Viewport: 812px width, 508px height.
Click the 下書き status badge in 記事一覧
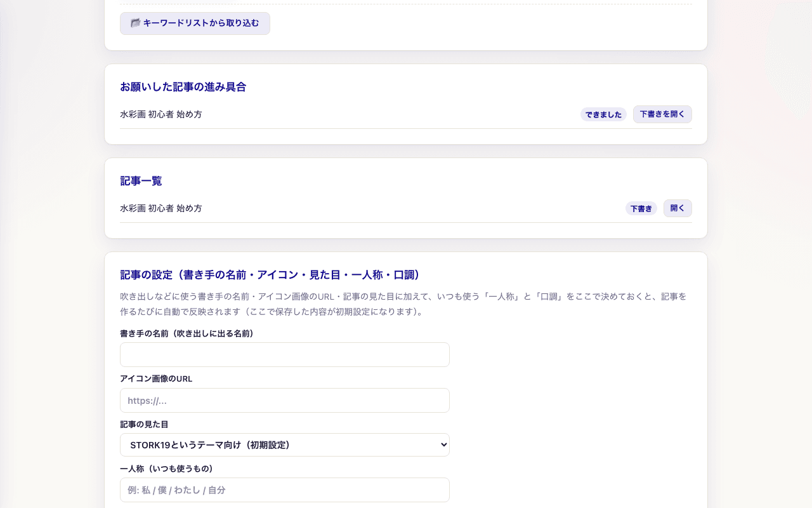tap(641, 208)
